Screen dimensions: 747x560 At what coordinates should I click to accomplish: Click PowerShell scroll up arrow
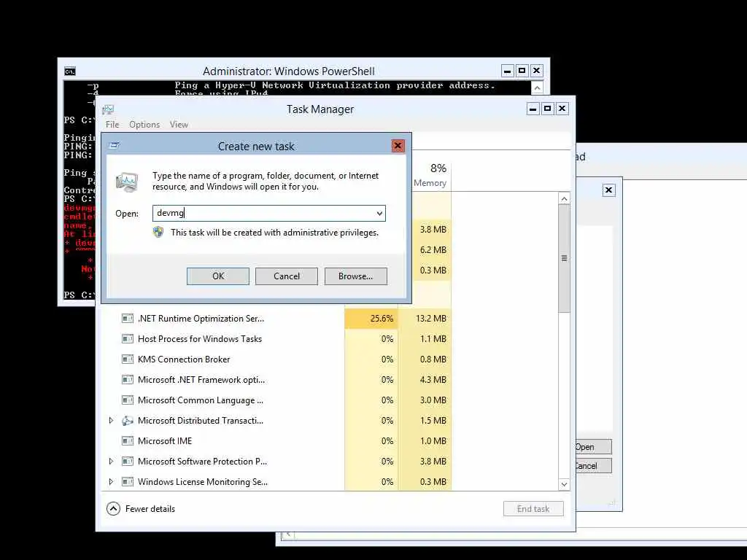pos(537,87)
